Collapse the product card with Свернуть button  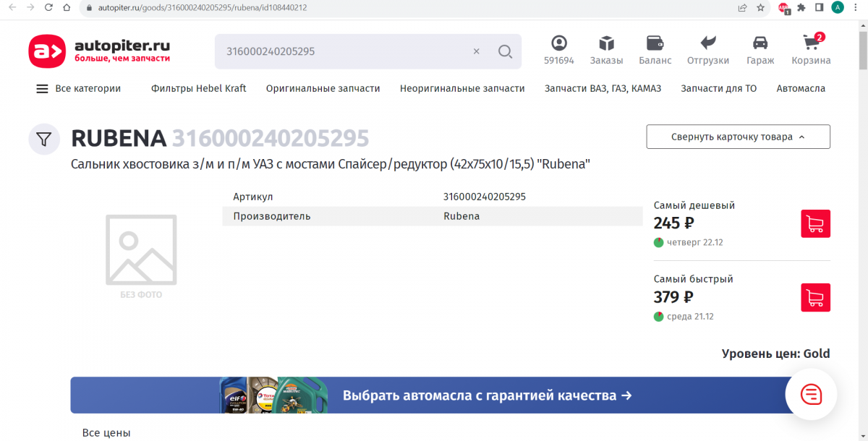[738, 137]
